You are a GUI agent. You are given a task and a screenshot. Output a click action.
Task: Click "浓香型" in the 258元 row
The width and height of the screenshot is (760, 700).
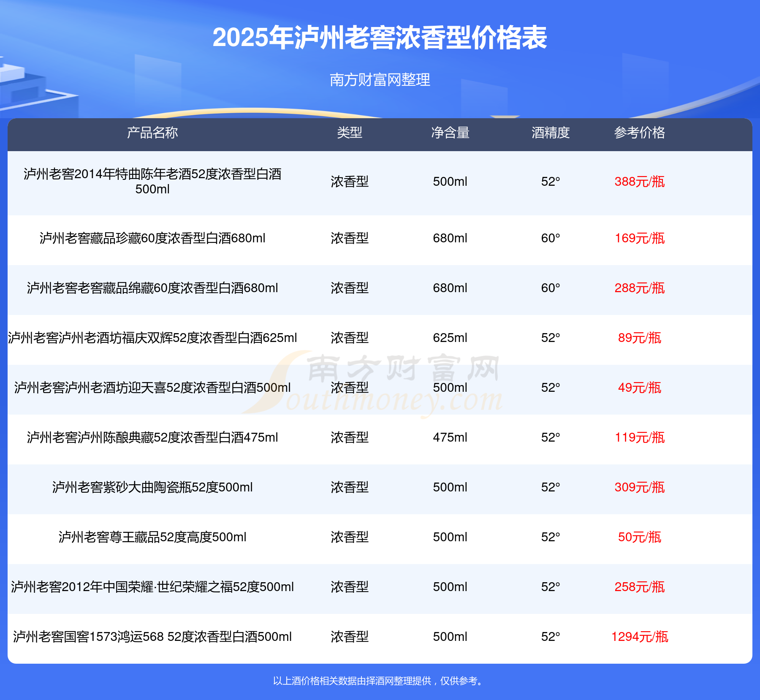click(350, 587)
